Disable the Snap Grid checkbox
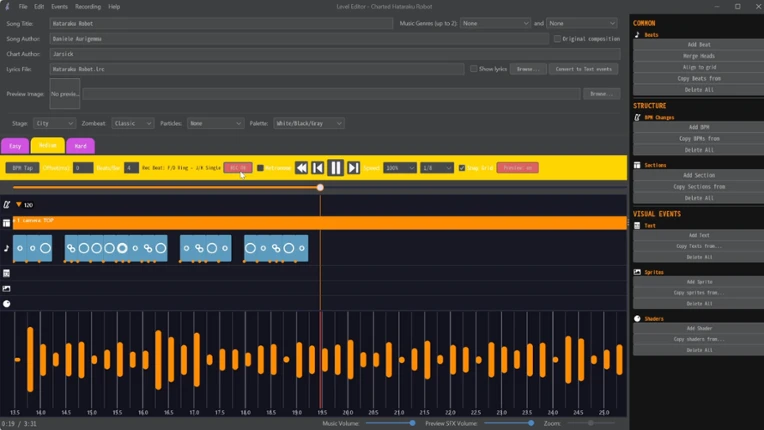Screen dimensions: 764x430 tap(462, 168)
